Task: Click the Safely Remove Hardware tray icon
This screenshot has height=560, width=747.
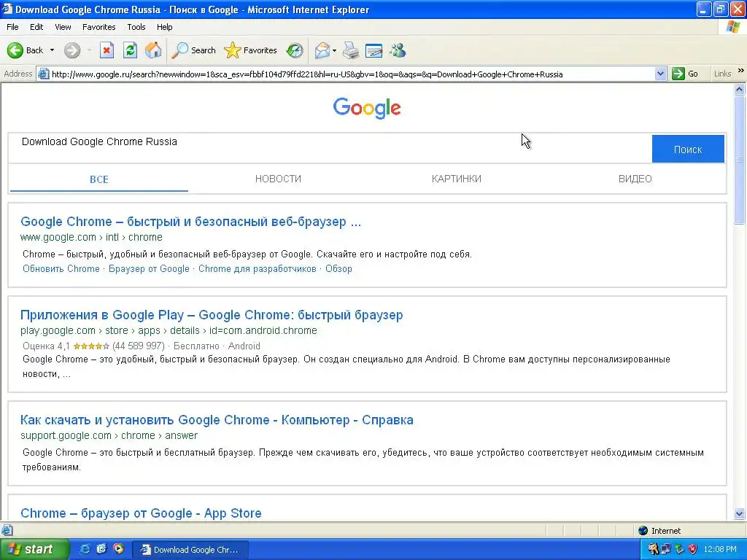Action: 679,550
